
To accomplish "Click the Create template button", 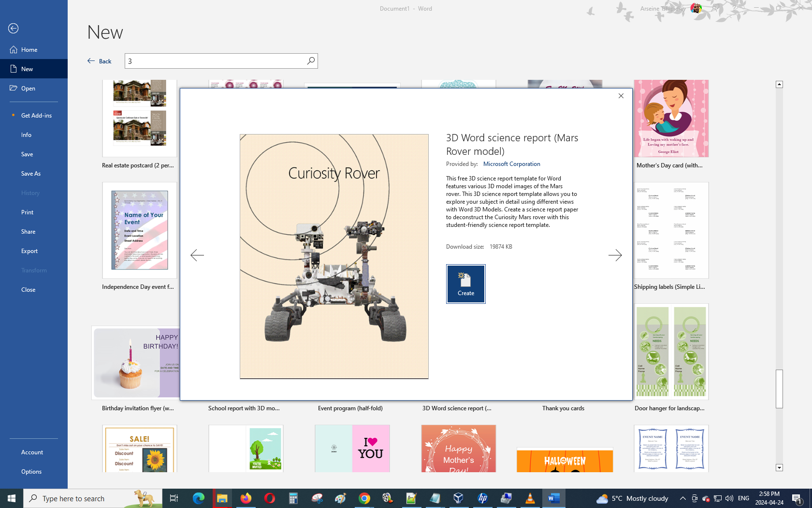I will (x=465, y=284).
